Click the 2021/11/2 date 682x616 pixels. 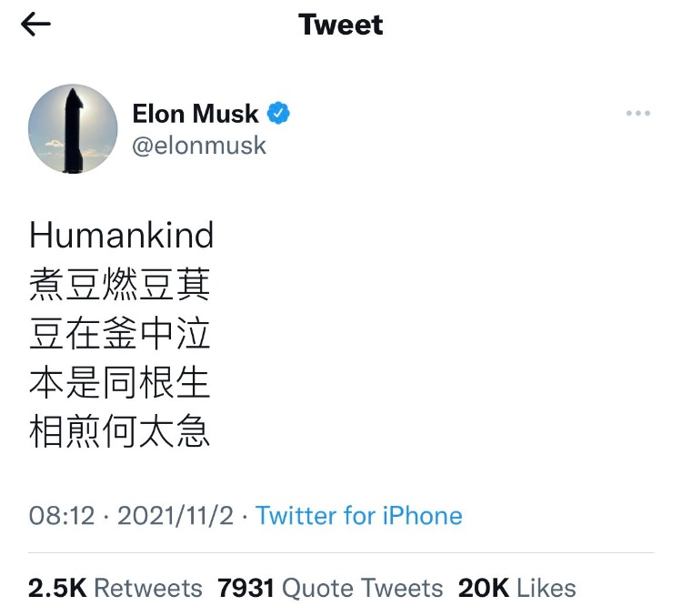[x=176, y=516]
